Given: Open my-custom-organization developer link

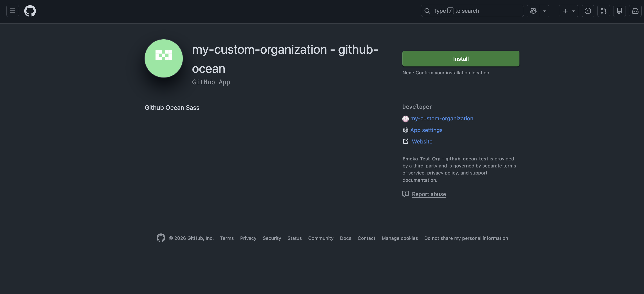Looking at the screenshot, I should 441,118.
